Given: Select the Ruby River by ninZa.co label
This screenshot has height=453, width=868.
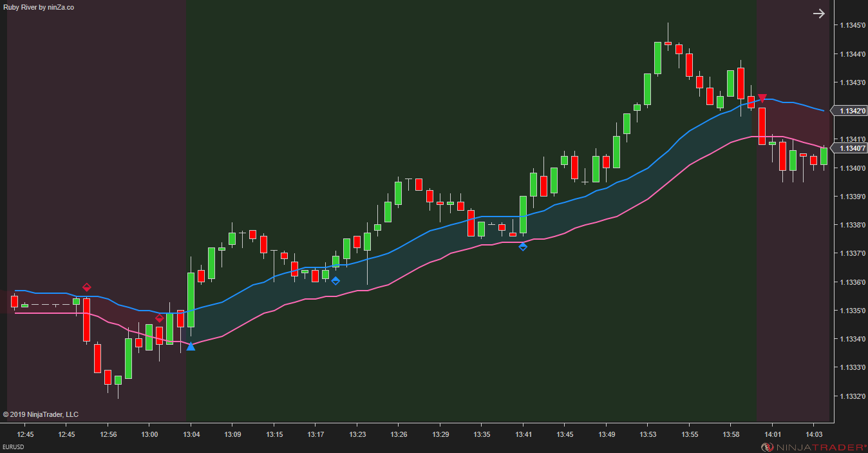Looking at the screenshot, I should [39, 7].
